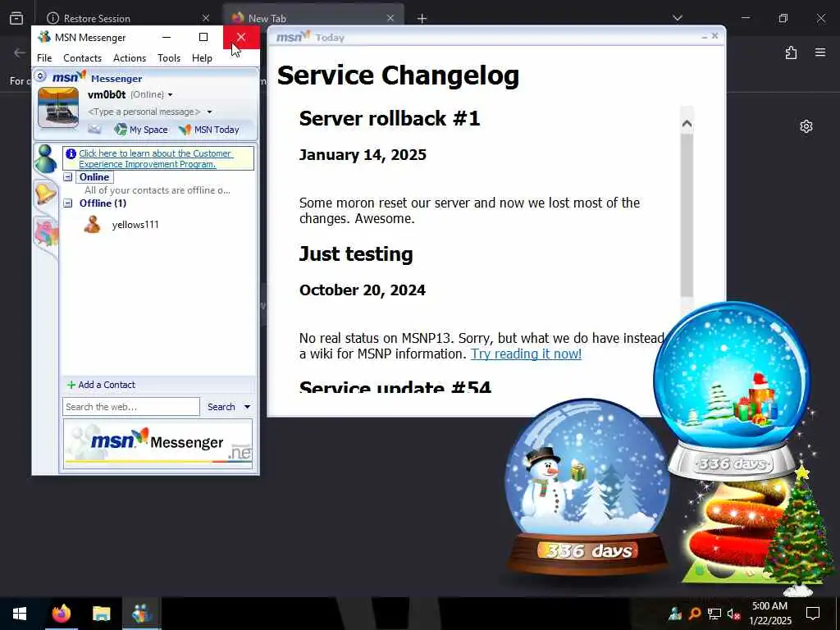Close the MSN Today window
Screen dimensions: 840x630
pyautogui.click(x=714, y=36)
